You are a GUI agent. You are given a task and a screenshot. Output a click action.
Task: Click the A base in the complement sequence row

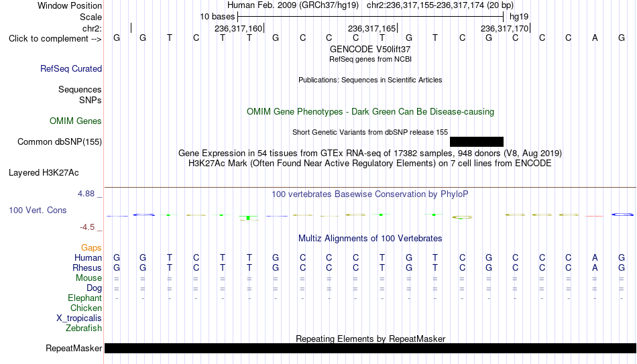595,38
